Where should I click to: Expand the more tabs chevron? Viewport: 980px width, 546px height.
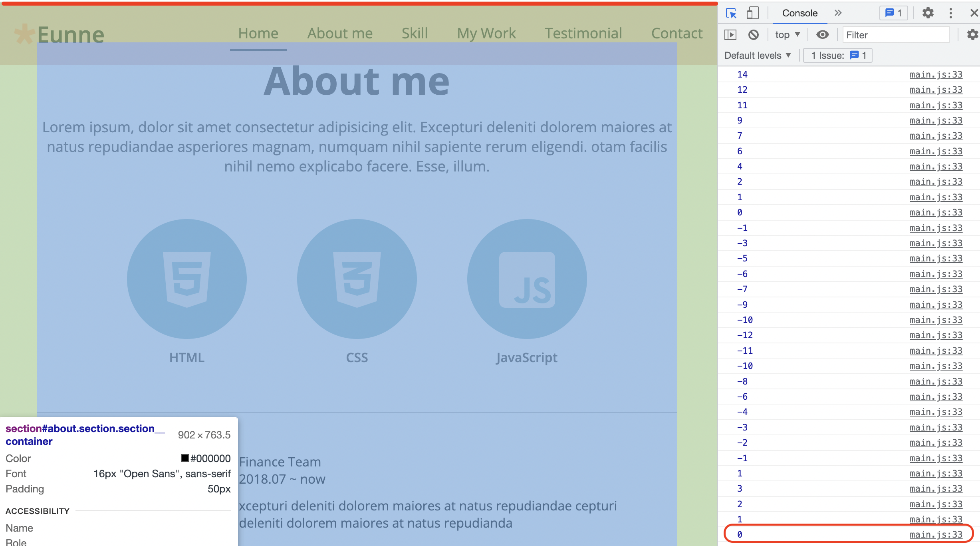(838, 13)
